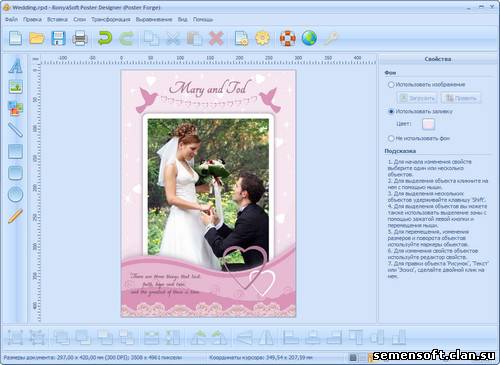The height and width of the screenshot is (365, 500).
Task: Open the Вставка menu
Action: 57,19
